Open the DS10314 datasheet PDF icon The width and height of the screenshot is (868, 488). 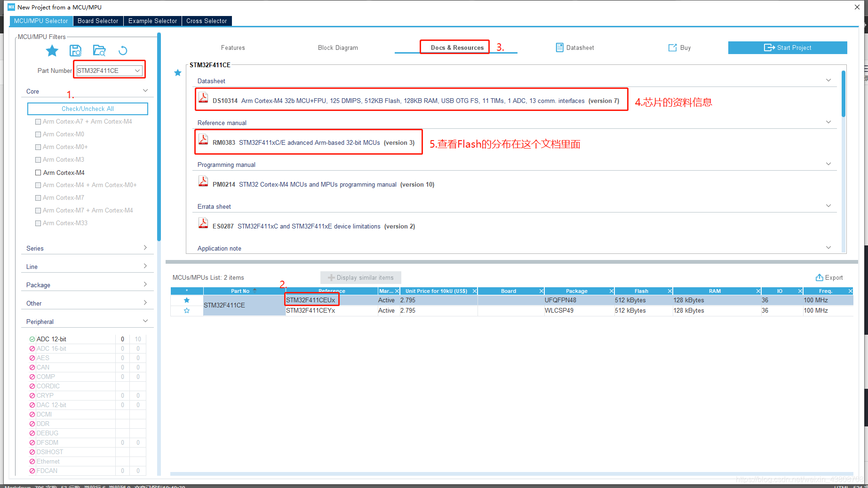[x=203, y=97]
